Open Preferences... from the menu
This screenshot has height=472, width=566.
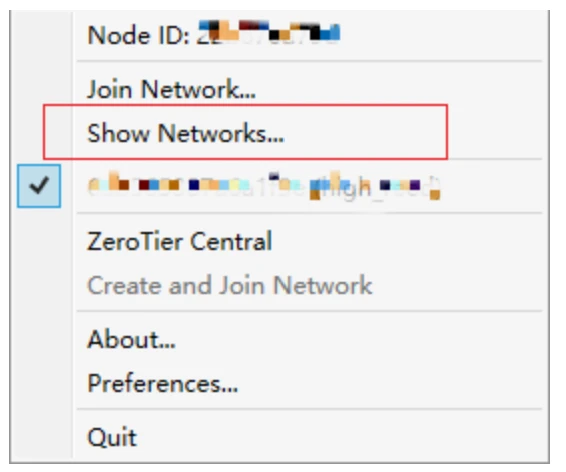pyautogui.click(x=280, y=383)
